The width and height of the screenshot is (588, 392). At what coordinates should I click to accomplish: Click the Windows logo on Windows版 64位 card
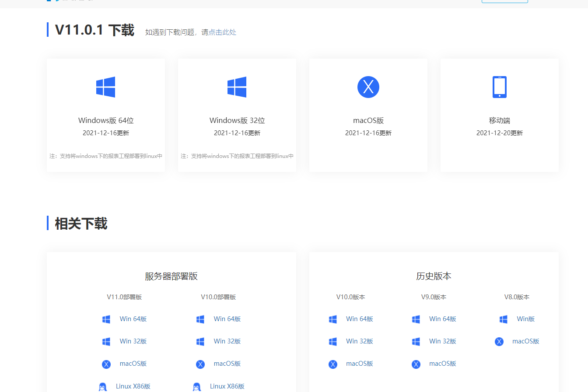click(105, 86)
